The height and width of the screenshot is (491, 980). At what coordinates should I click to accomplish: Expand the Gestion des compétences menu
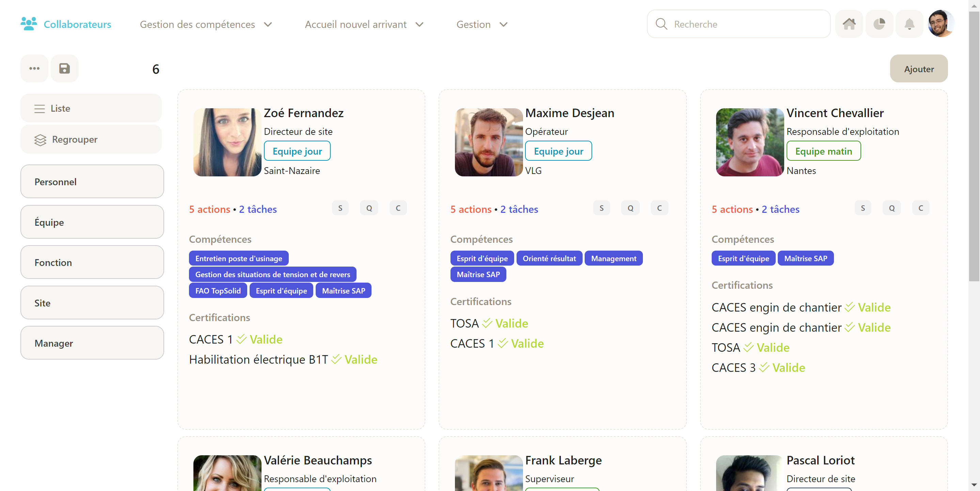coord(206,24)
